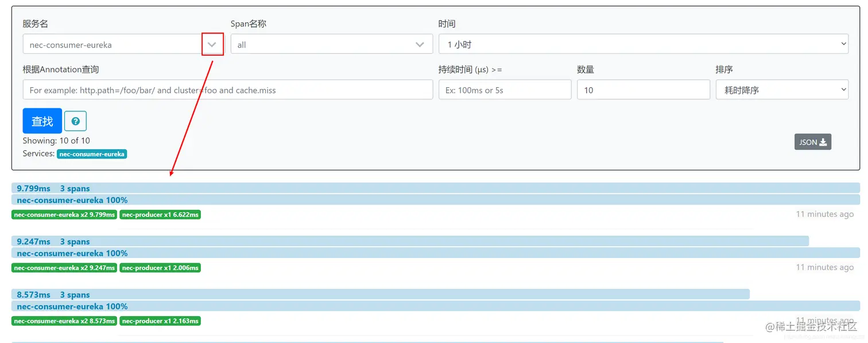Image resolution: width=868 pixels, height=343 pixels.
Task: Click the 数量 field showing 10
Action: coord(644,89)
